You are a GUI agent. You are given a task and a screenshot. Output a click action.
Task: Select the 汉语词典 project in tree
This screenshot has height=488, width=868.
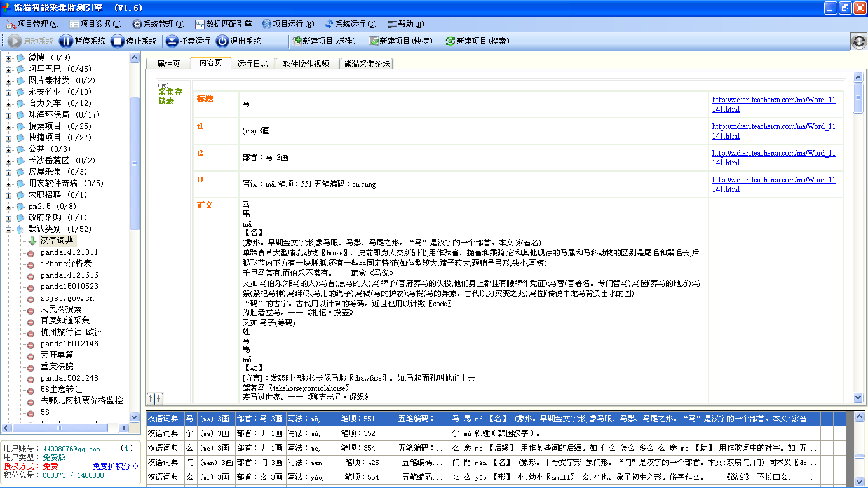pyautogui.click(x=57, y=241)
